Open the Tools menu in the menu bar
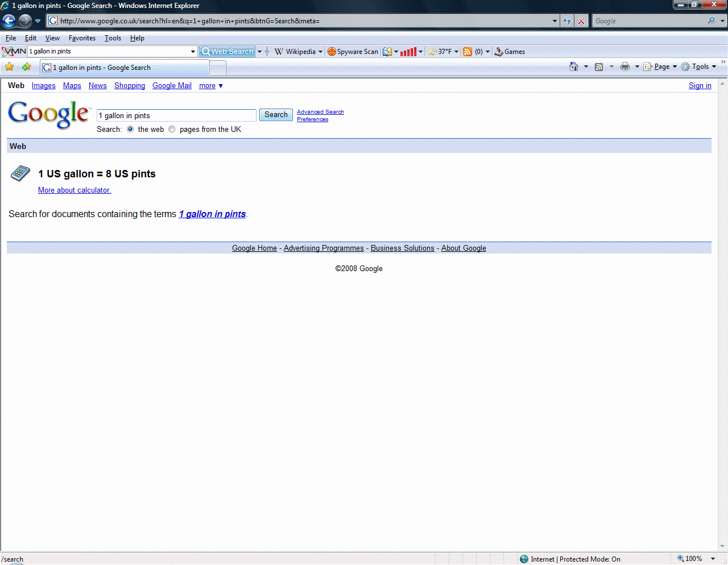This screenshot has width=728, height=565. pos(113,38)
